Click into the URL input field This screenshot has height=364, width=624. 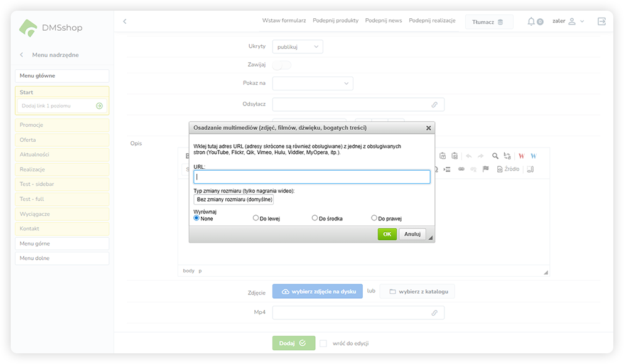pos(312,177)
